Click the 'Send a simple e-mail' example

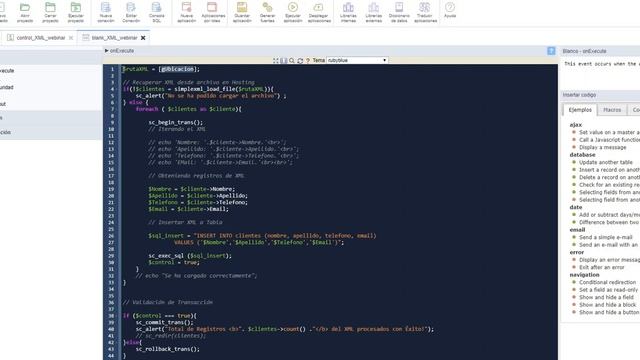[x=606, y=237]
